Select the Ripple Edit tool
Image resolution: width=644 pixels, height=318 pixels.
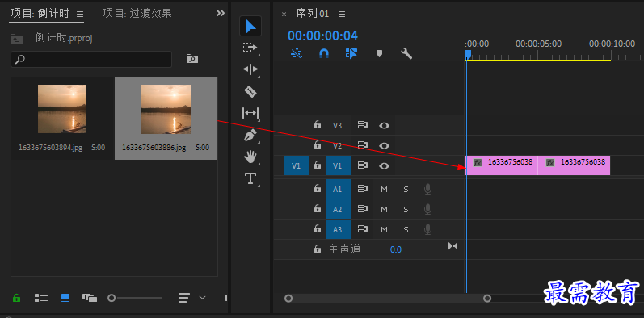tap(250, 69)
